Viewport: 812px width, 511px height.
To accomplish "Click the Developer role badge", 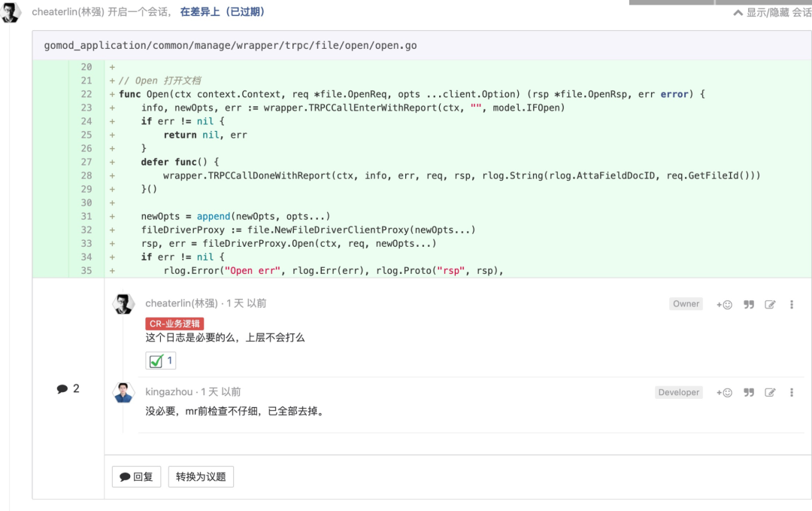I will (678, 392).
